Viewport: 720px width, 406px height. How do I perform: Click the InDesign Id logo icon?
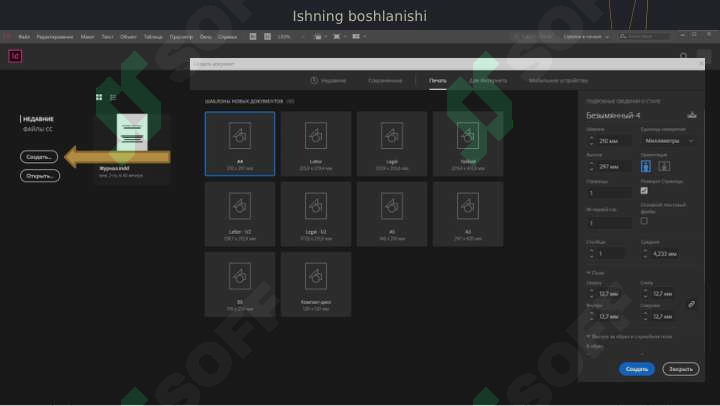tap(15, 56)
